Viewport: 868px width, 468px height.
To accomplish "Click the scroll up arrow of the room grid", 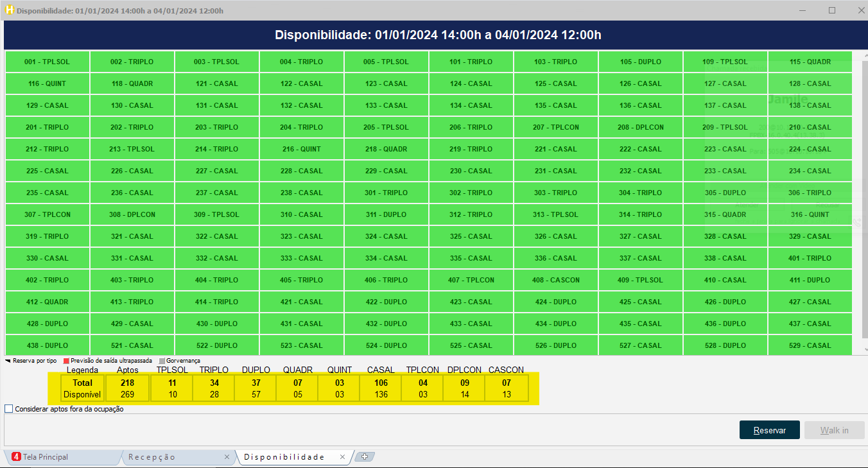I will [863, 55].
